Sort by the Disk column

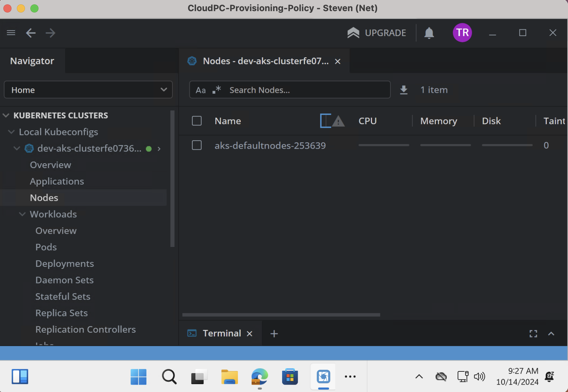(491, 121)
